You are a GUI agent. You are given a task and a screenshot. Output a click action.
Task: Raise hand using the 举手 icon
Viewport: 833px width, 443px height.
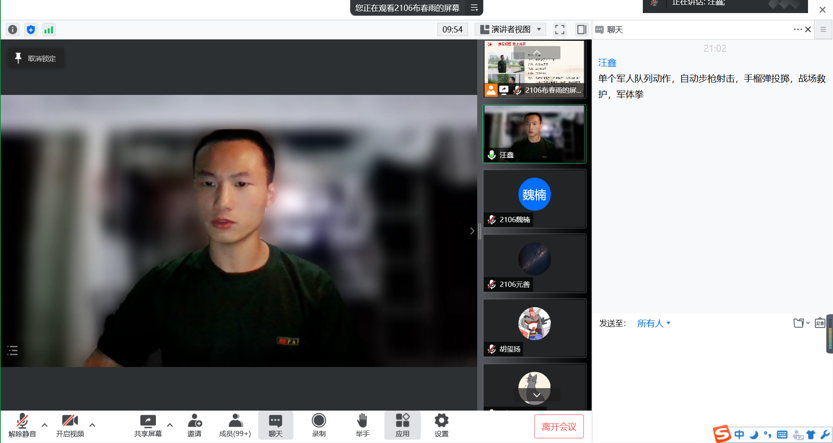coord(362,425)
